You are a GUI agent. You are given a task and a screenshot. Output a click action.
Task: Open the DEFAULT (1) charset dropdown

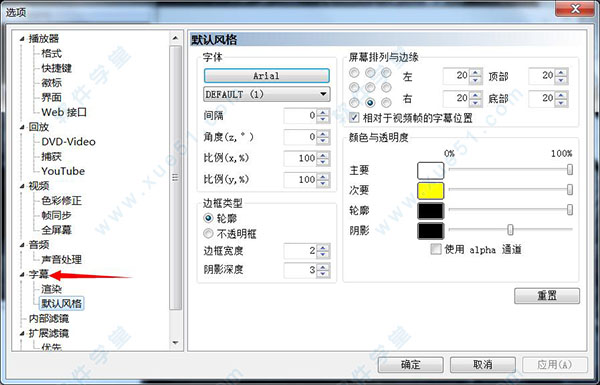267,94
